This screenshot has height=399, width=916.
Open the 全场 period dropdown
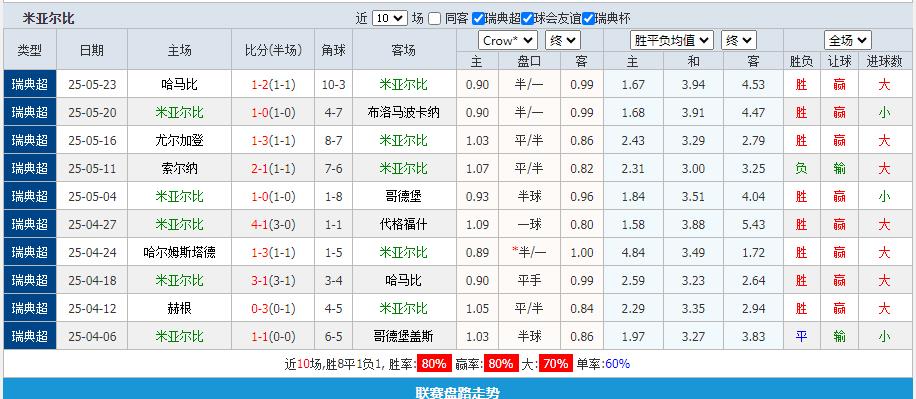click(848, 40)
